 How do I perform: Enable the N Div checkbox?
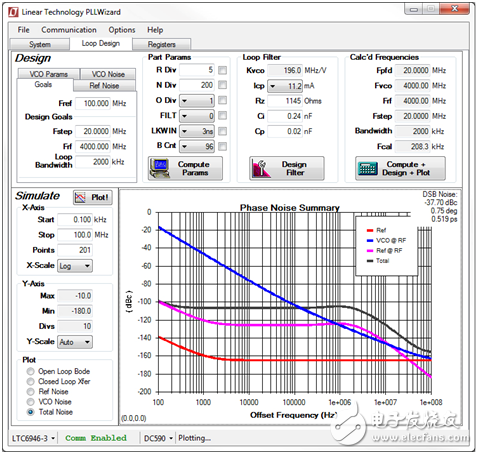pos(222,85)
